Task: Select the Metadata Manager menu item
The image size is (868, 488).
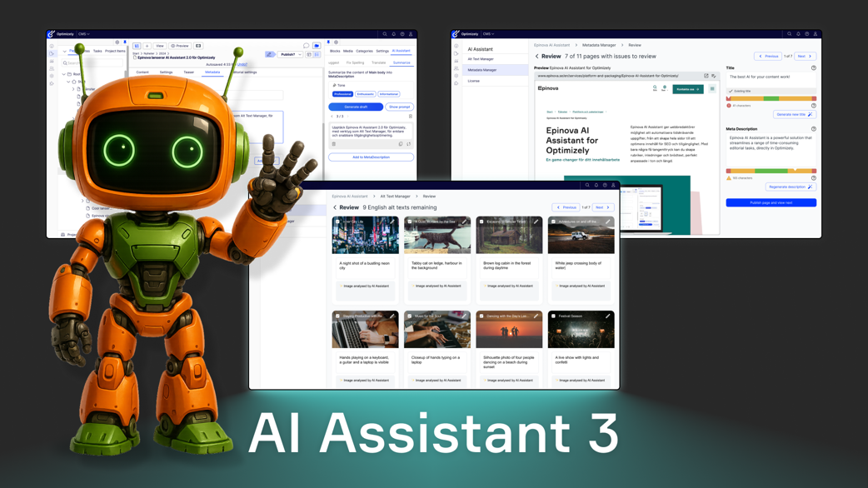Action: click(x=495, y=70)
